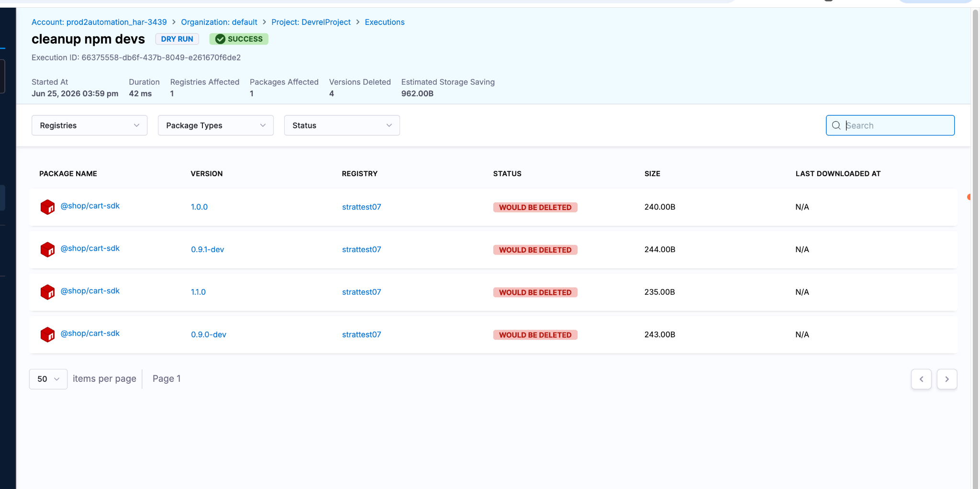Click the 235.00B size value

coord(659,292)
